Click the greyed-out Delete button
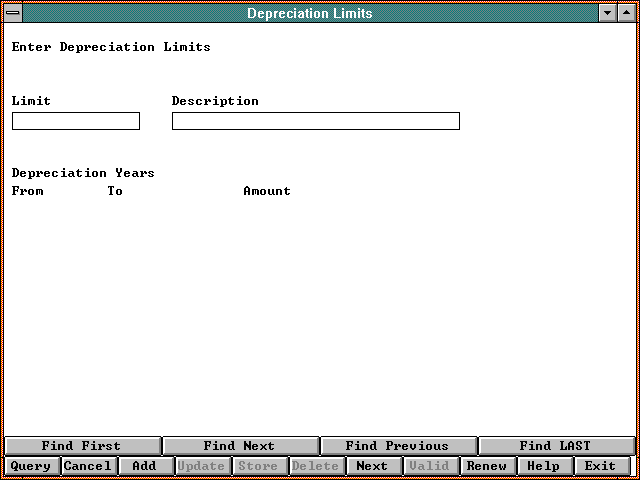 click(x=316, y=466)
